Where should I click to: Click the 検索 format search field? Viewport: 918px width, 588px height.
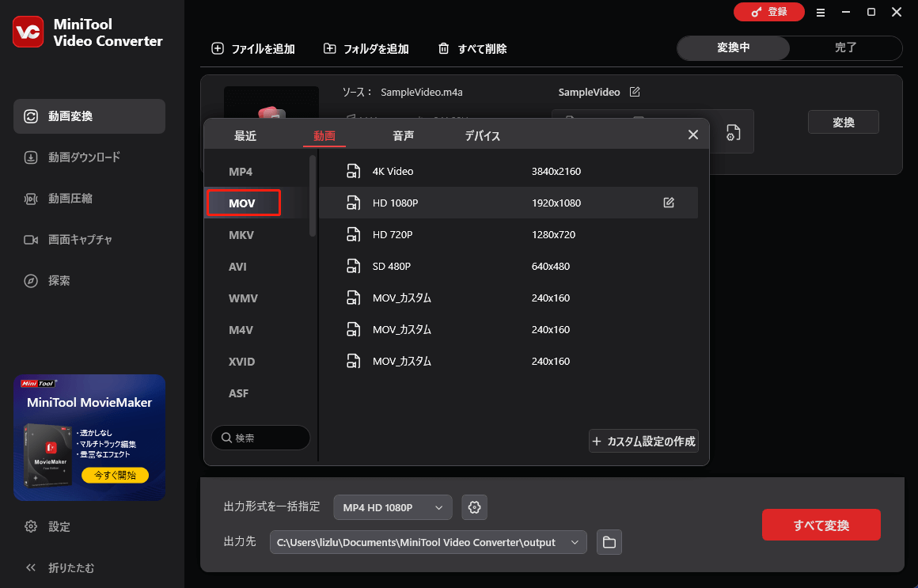[x=260, y=438]
